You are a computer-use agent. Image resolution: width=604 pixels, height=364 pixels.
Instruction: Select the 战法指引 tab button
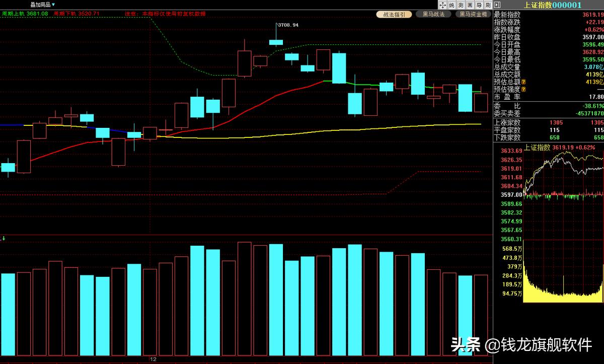[394, 15]
